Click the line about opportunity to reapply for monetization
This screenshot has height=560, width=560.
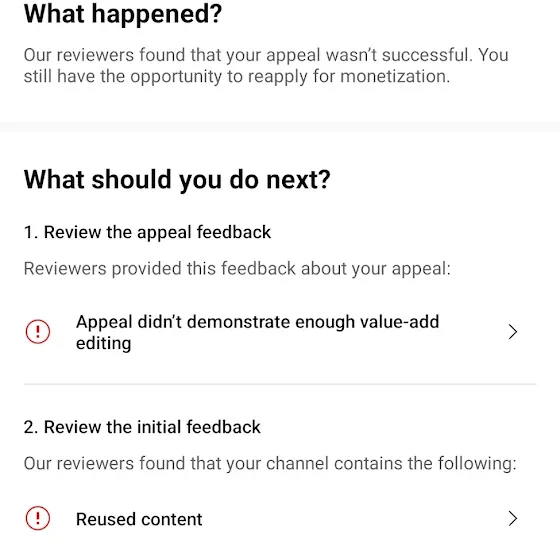click(237, 77)
